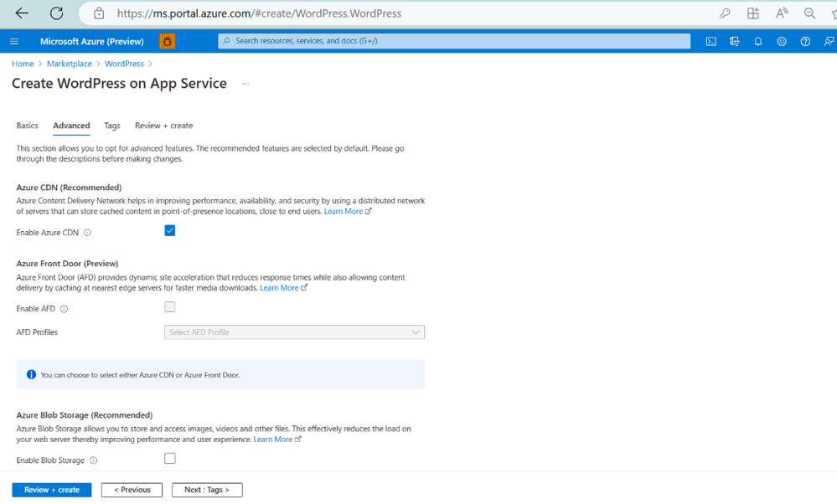Reload the page with refresh icon
Viewport: 837px width, 504px height.
pyautogui.click(x=57, y=13)
